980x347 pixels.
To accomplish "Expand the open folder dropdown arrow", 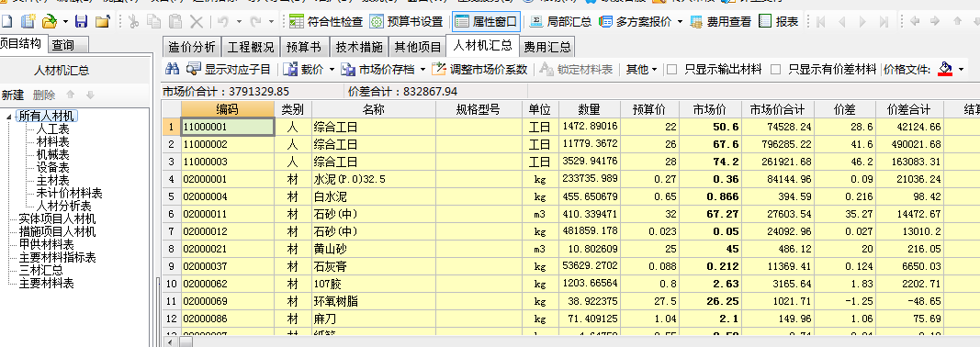I will click(65, 22).
